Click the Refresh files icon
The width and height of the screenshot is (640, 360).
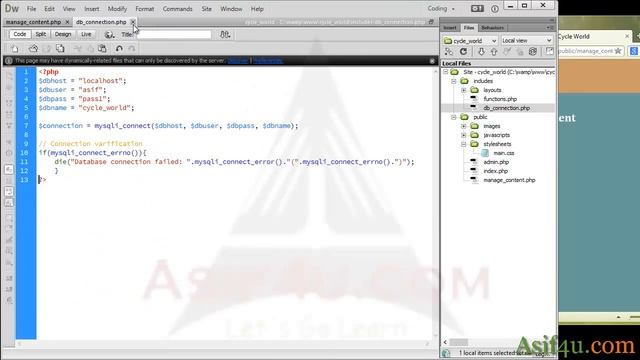[x=463, y=52]
